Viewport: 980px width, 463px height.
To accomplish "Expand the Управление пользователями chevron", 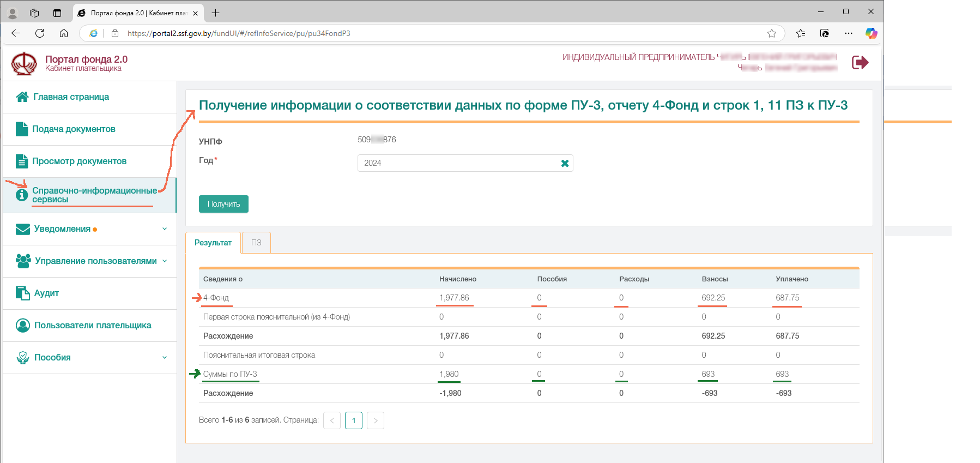I will click(165, 261).
